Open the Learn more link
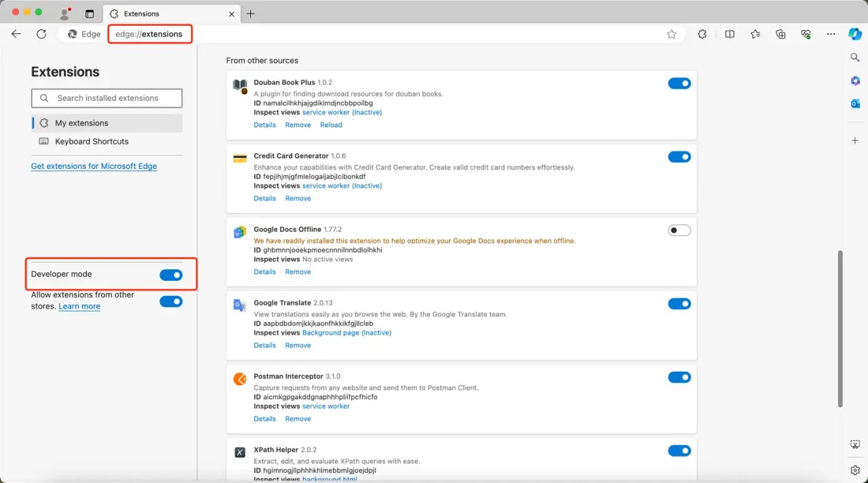 (79, 306)
